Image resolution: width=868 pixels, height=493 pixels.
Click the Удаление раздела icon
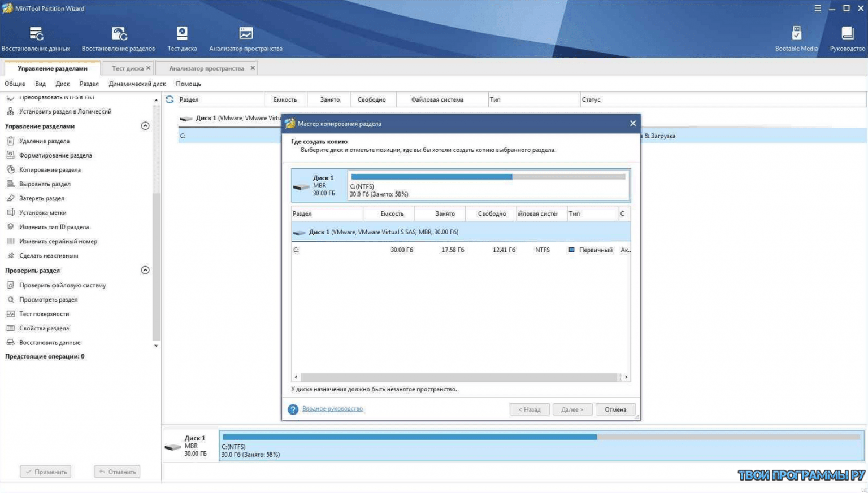point(11,141)
